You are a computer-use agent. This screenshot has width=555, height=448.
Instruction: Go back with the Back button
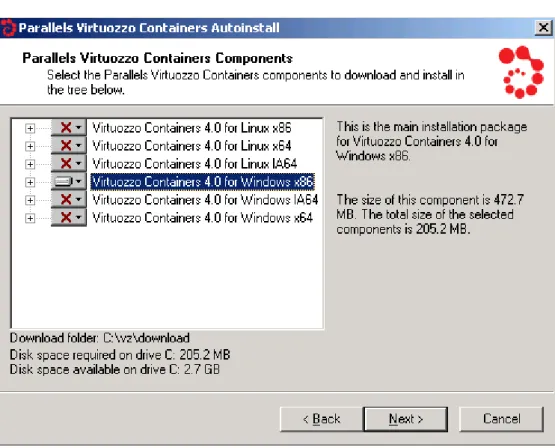coord(321,419)
